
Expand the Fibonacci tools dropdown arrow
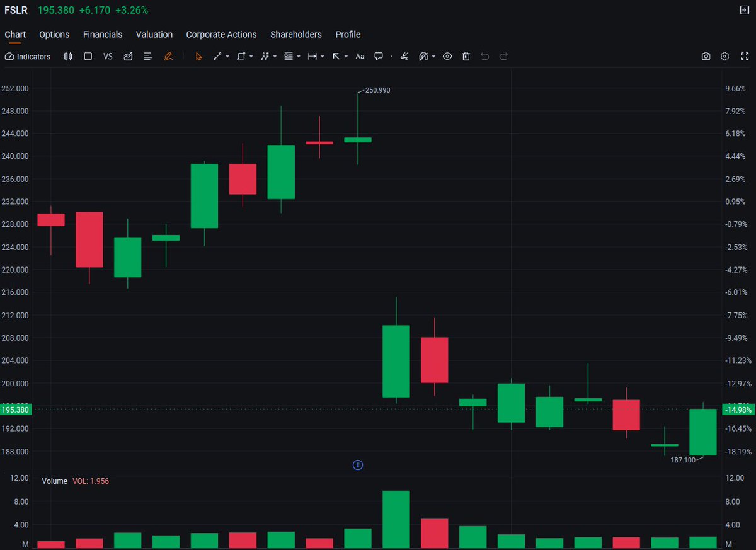tap(299, 57)
